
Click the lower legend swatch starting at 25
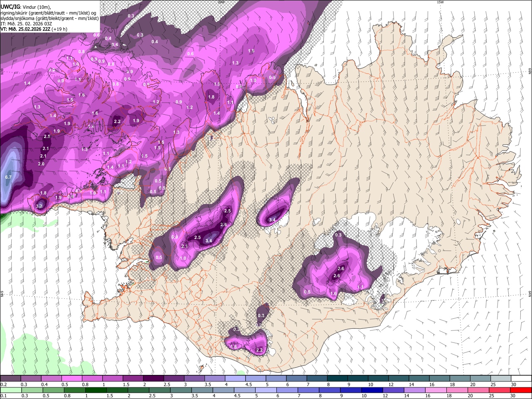[x=499, y=390]
